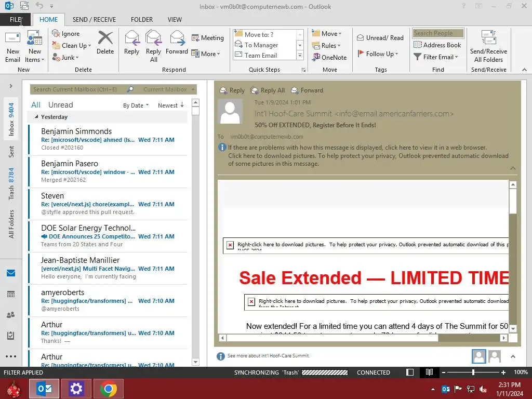
Task: Switch to People view
Action: [11, 315]
